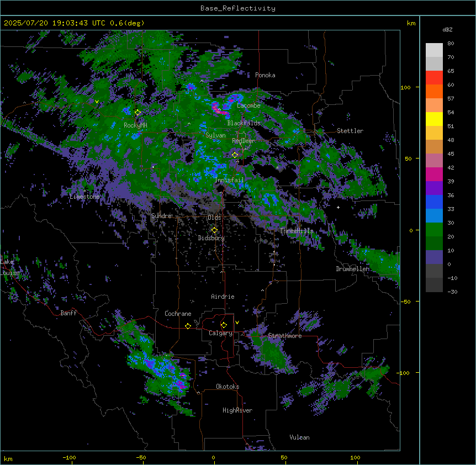The height and width of the screenshot is (465, 476).
Task: Click the Limestone label
Action: [84, 197]
